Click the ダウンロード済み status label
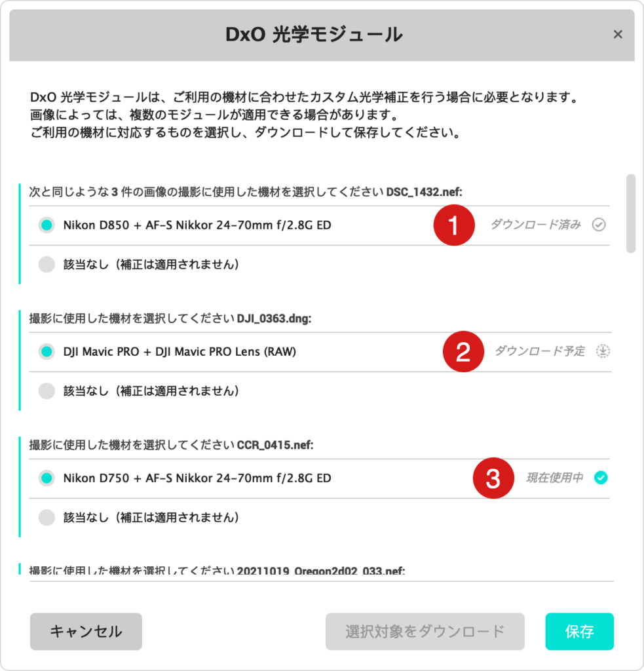 tap(535, 225)
